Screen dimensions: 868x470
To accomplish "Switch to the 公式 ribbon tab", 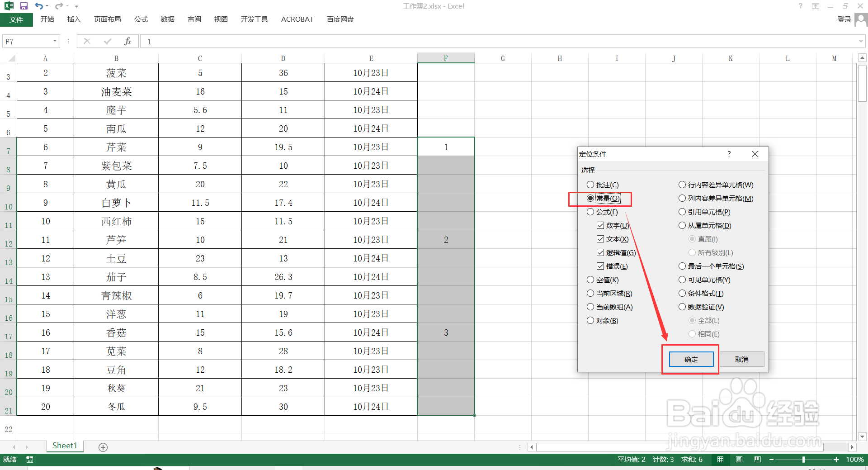I will click(x=141, y=19).
